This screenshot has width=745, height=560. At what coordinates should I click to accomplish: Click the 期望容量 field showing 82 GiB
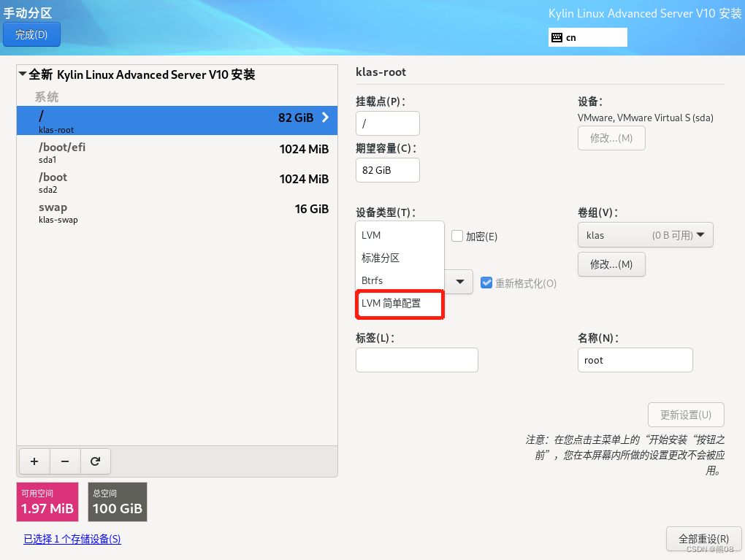[388, 170]
